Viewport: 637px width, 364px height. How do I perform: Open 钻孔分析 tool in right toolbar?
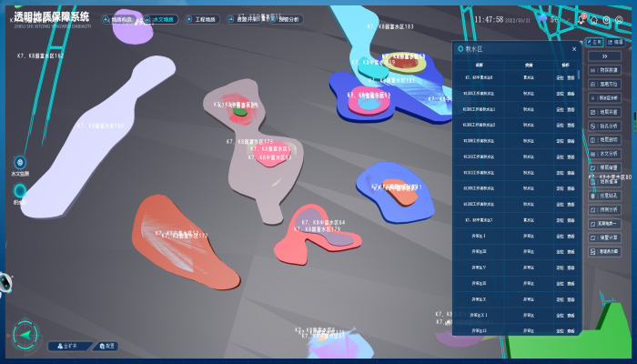pyautogui.click(x=606, y=126)
